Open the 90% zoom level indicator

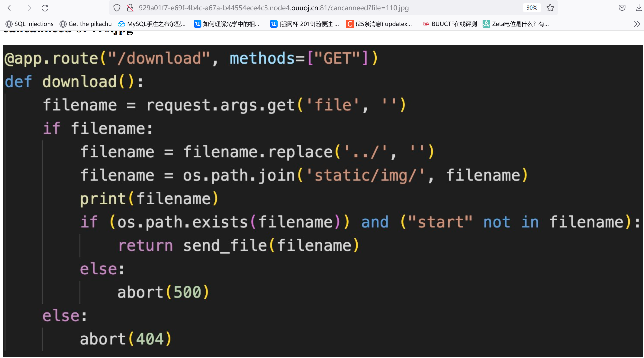531,8
